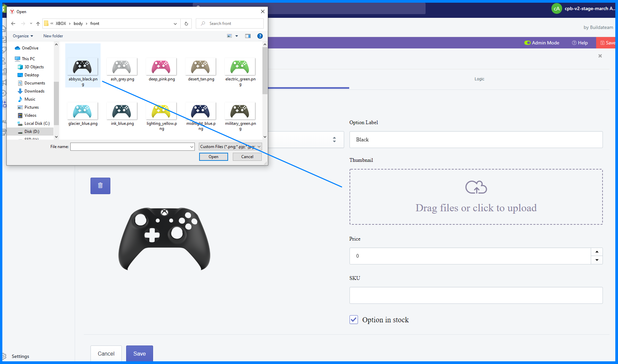Click the black controller preview image

[164, 239]
